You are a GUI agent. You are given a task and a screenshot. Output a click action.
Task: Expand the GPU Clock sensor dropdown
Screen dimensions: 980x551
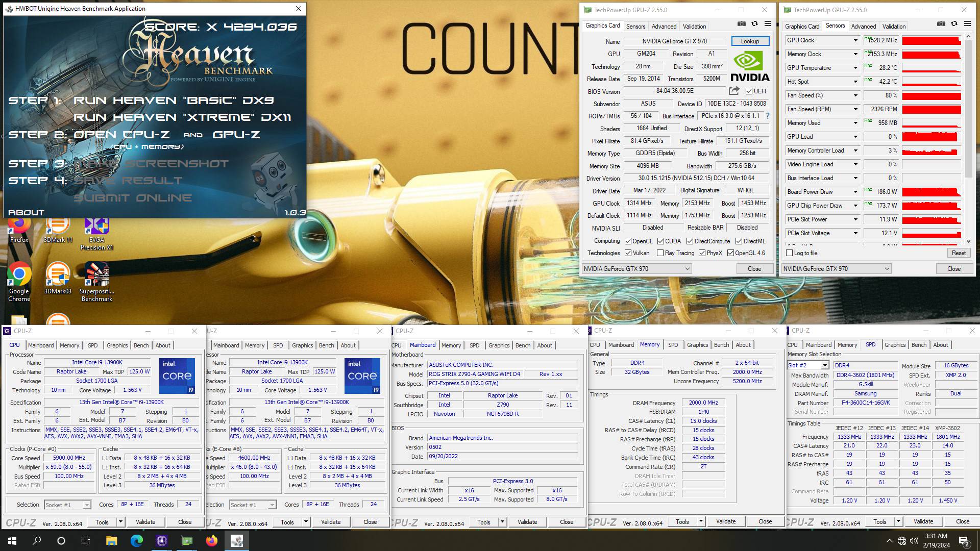(x=855, y=40)
